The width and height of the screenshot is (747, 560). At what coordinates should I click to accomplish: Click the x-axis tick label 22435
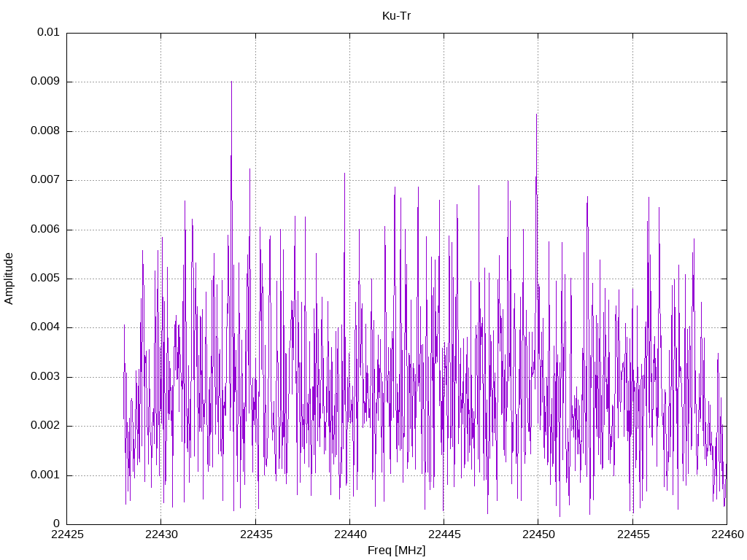(255, 534)
